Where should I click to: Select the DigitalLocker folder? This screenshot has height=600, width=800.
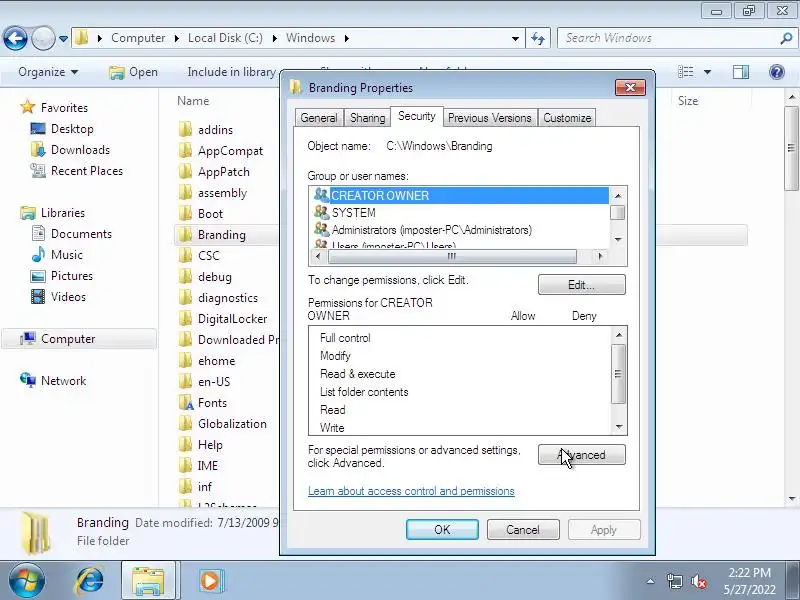click(x=222, y=319)
